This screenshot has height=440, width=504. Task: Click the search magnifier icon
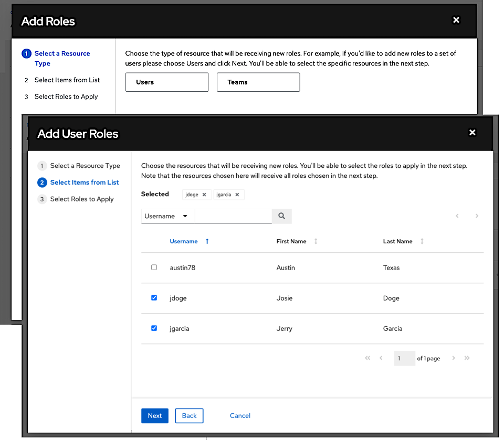pos(282,216)
